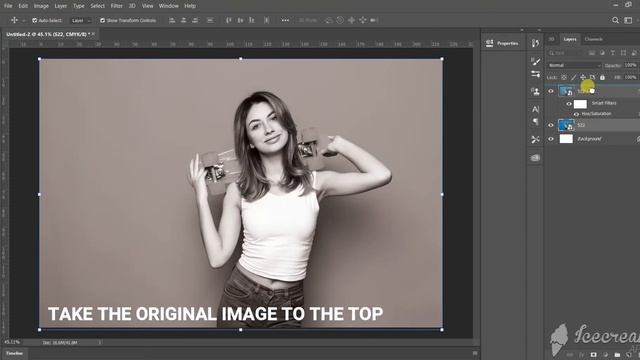
Task: Click the Opacity value field
Action: click(631, 65)
